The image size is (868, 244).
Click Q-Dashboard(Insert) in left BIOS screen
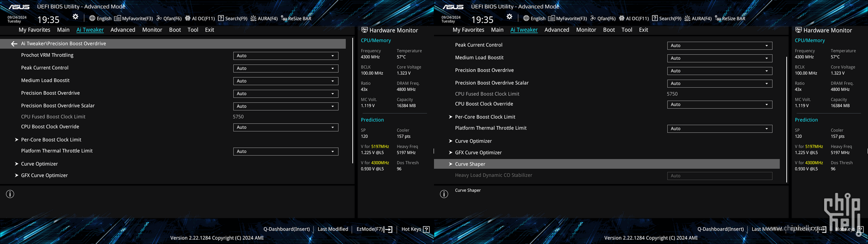pyautogui.click(x=287, y=230)
